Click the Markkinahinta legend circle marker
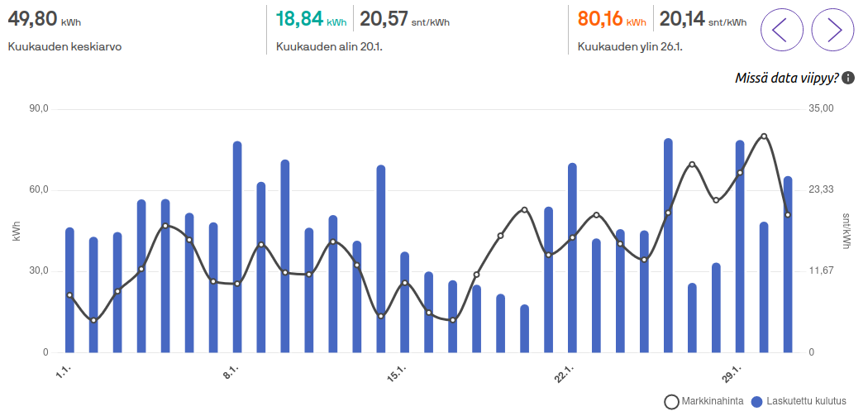Viewport: 868px width, 416px height. tap(671, 402)
